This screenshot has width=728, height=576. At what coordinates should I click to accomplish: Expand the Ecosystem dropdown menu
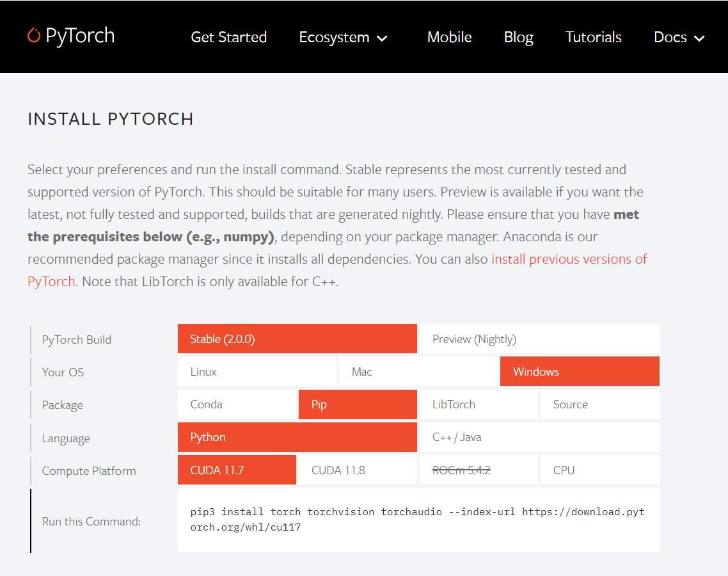pos(343,37)
